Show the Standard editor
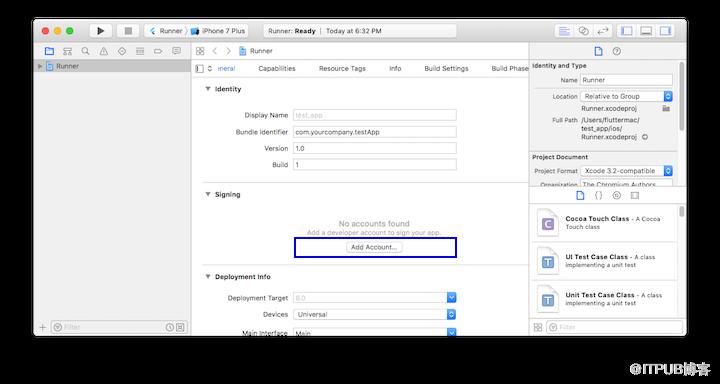Screen dimensions: 720x384 [x=564, y=31]
